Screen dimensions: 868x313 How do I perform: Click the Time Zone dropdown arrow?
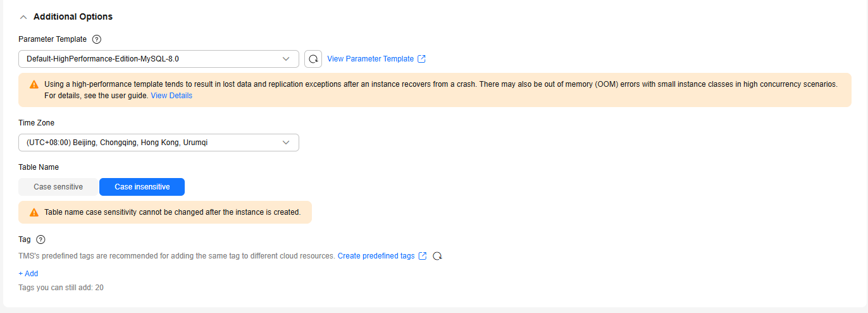(x=285, y=143)
